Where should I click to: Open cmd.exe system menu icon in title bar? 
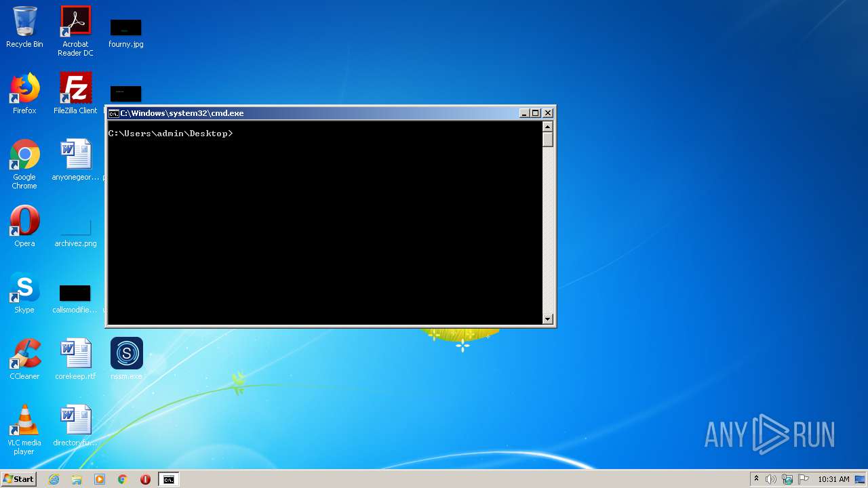[x=113, y=113]
